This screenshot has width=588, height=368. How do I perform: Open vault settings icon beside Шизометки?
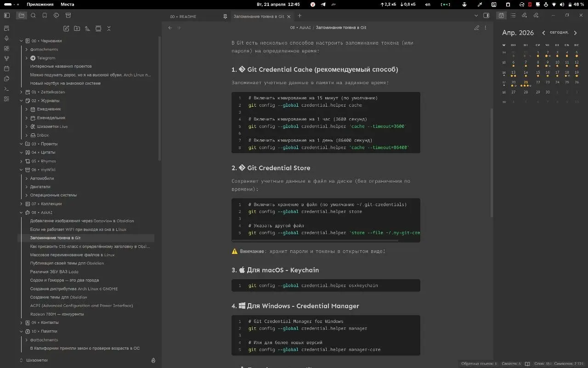tap(153, 360)
